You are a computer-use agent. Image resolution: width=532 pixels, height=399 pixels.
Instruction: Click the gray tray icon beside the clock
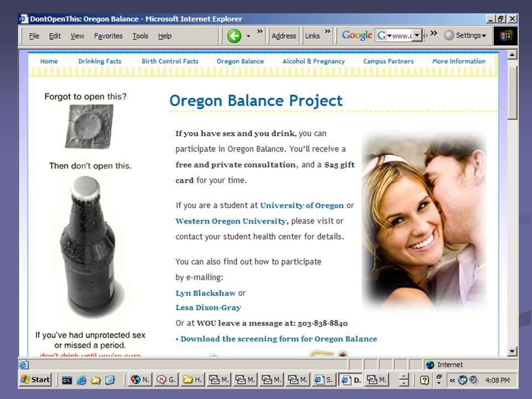(x=474, y=380)
